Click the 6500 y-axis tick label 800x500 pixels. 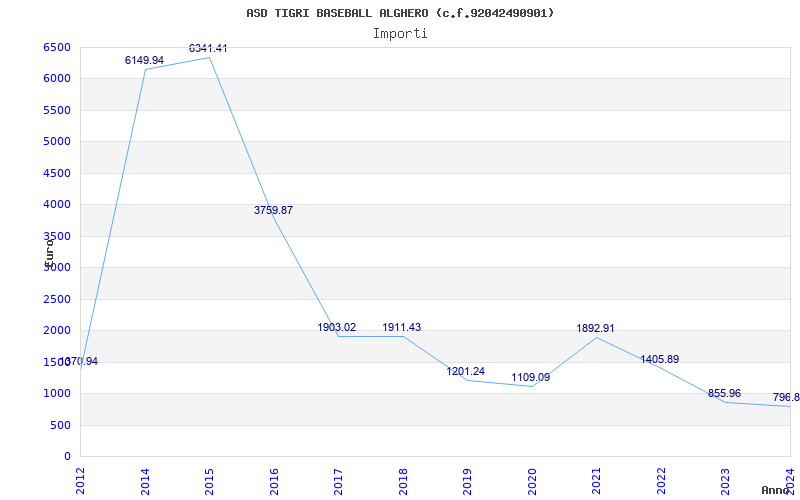[x=57, y=47]
